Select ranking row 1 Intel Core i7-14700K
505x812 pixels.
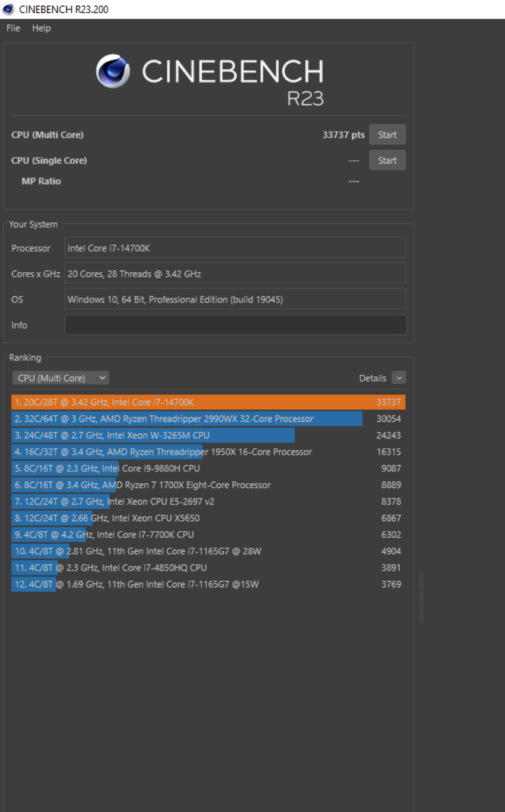208,402
